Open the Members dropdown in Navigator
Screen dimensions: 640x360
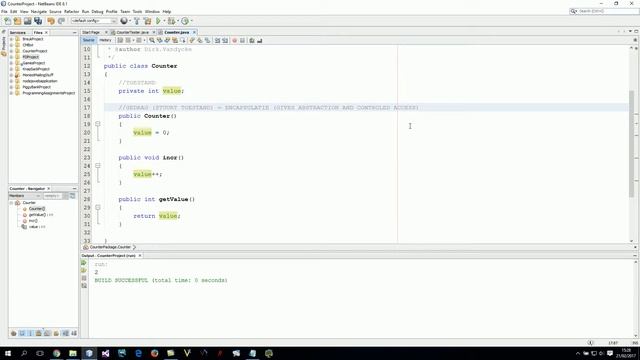click(24, 196)
